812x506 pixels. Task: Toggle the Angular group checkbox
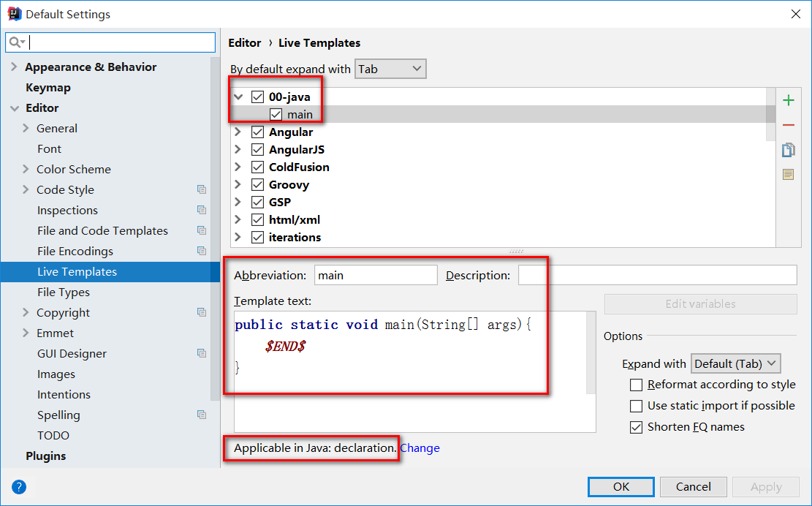(x=257, y=132)
